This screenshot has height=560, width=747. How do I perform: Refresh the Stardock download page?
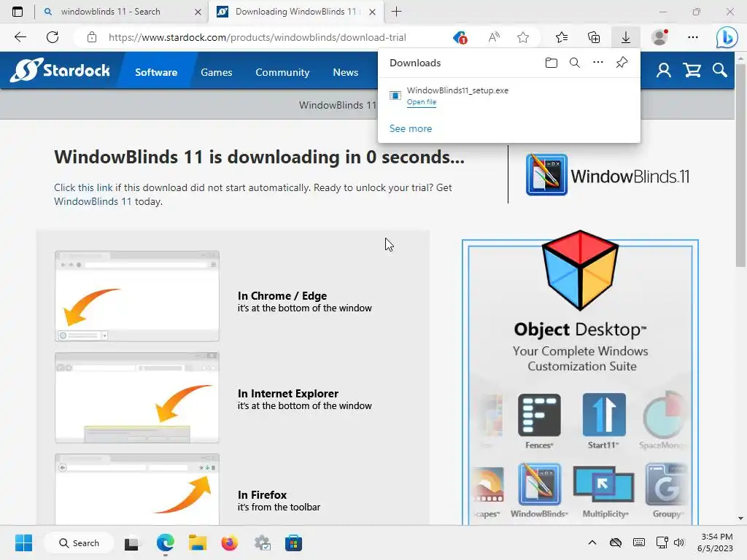(53, 37)
